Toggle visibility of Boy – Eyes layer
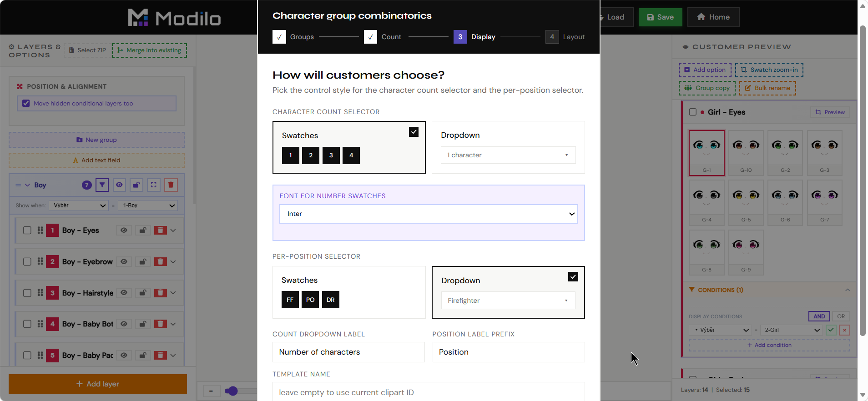Viewport: 868px width, 401px height. [124, 231]
